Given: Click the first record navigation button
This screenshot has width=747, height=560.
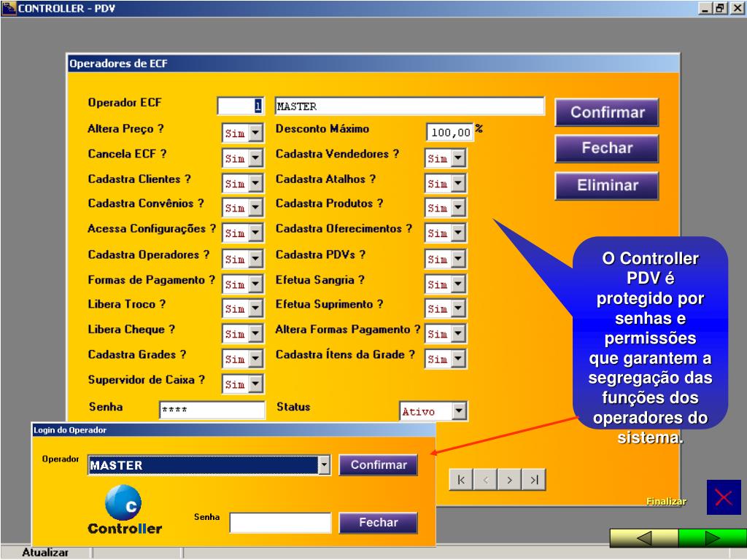Looking at the screenshot, I should (461, 480).
